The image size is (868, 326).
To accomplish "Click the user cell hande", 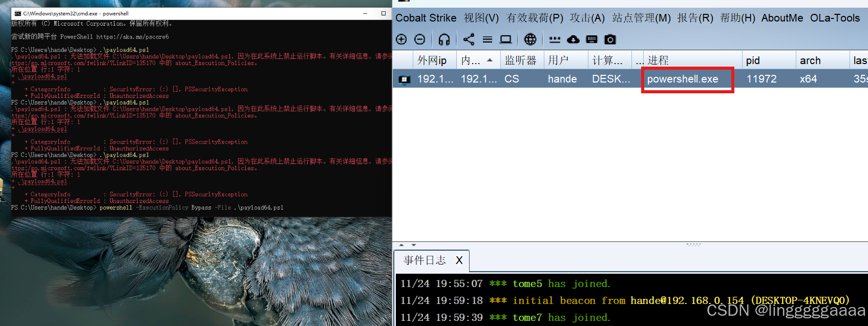I will click(x=562, y=79).
